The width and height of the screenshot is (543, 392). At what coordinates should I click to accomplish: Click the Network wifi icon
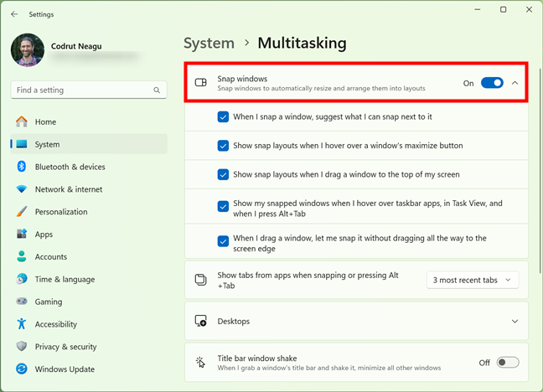click(x=22, y=189)
